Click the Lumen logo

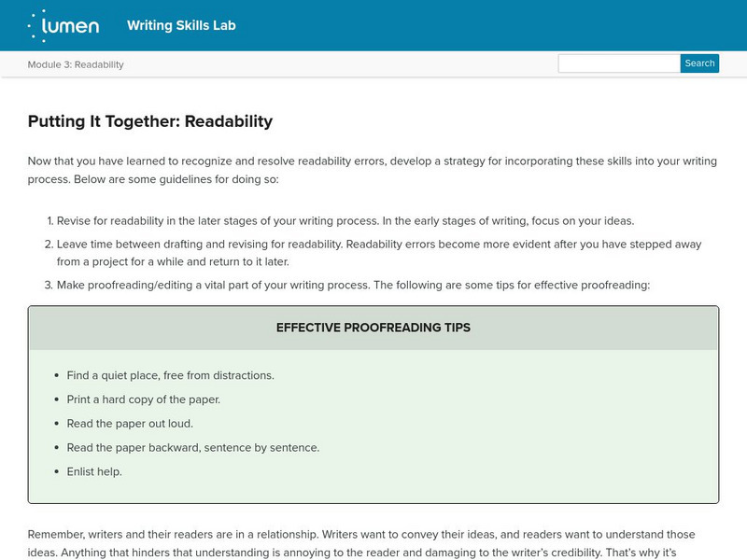pyautogui.click(x=63, y=25)
